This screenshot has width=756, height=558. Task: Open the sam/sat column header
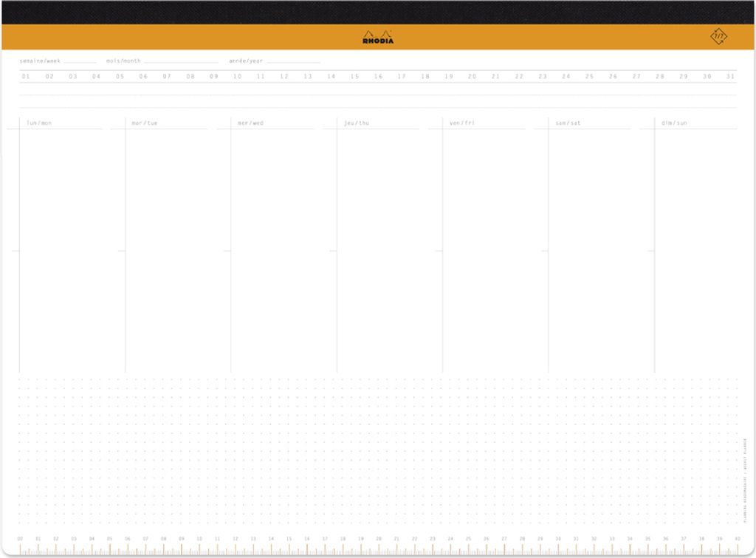tap(568, 123)
